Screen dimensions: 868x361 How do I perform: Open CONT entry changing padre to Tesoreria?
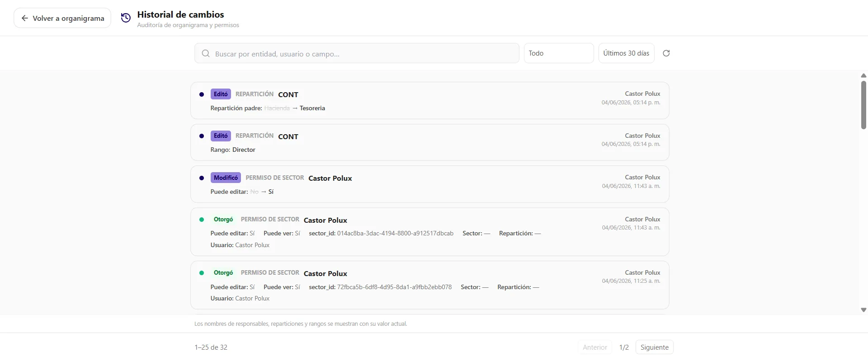[x=429, y=100]
